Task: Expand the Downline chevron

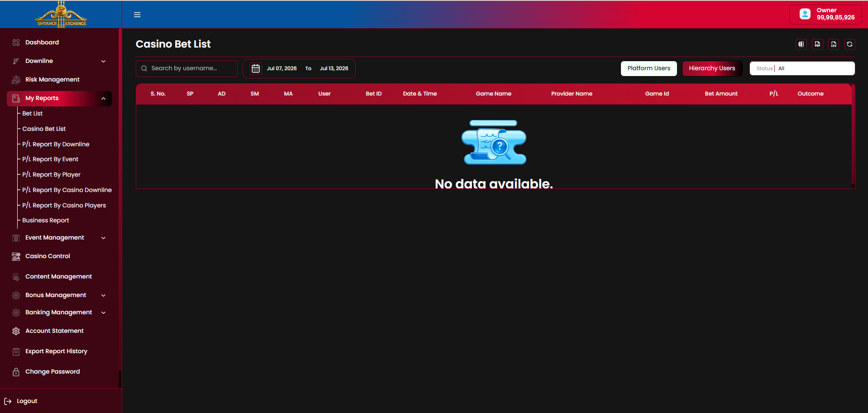Action: 103,61
